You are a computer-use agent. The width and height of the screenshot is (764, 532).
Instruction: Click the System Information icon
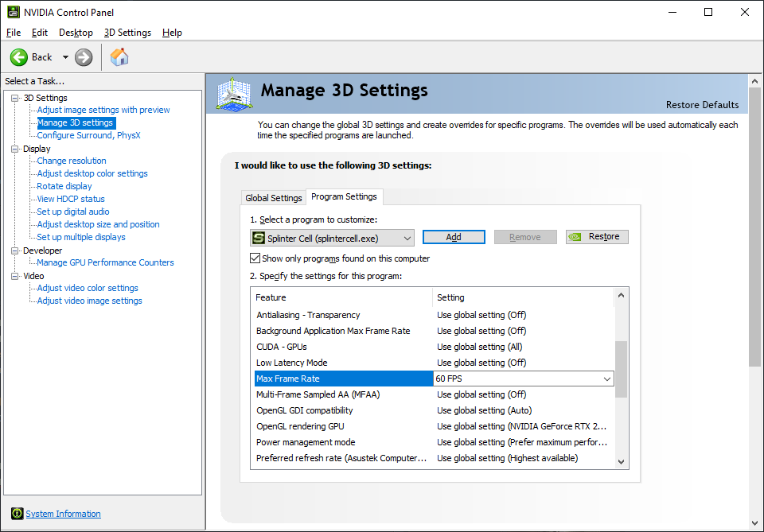click(x=17, y=514)
